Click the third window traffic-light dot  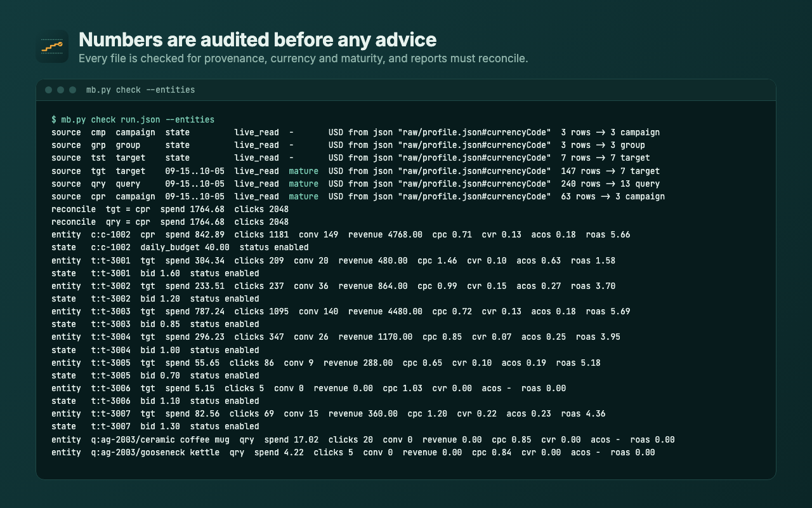coord(73,90)
